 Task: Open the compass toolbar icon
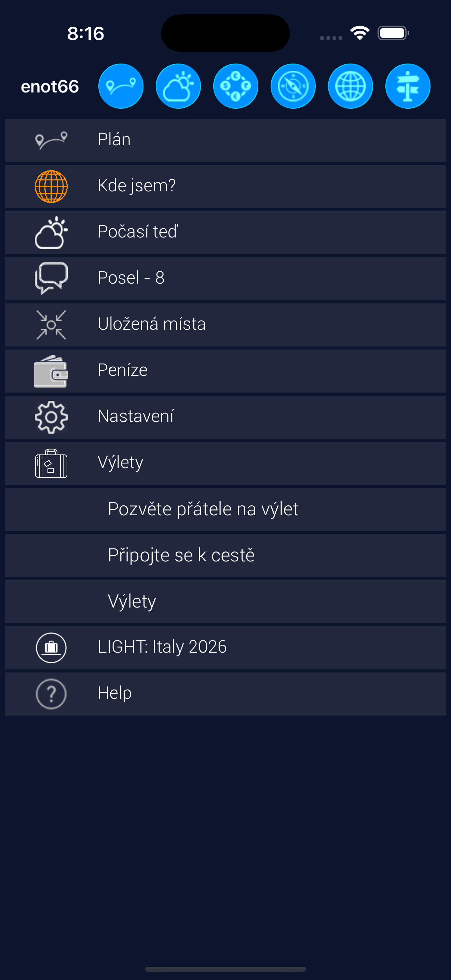tap(293, 86)
